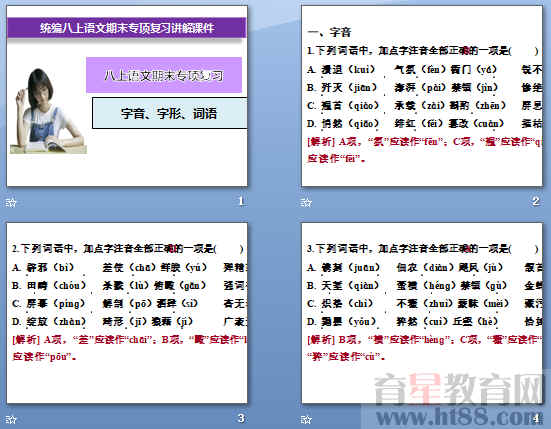Click red 解析 explanation on slide 3
This screenshot has height=429, width=551.
pyautogui.click(x=129, y=348)
